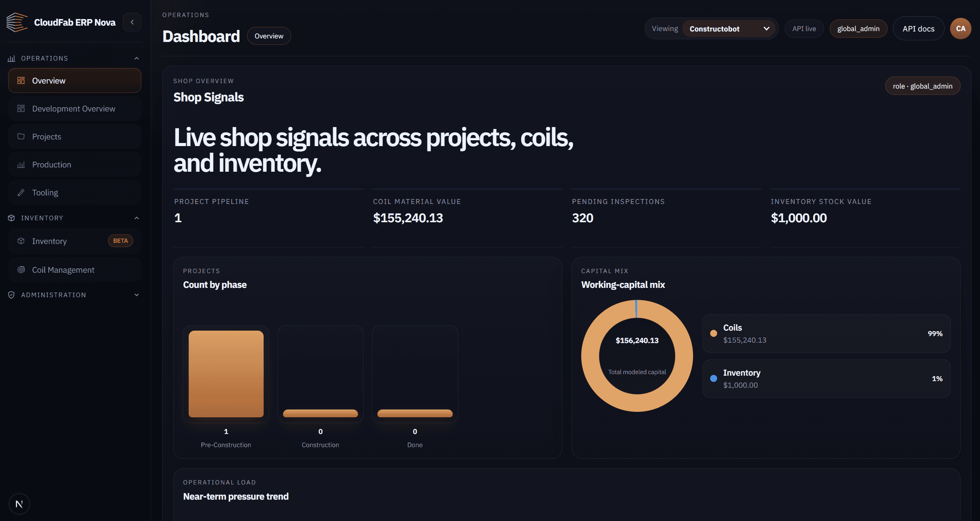Click the Overview grid icon in sidebar
The width and height of the screenshot is (980, 521).
click(x=21, y=80)
